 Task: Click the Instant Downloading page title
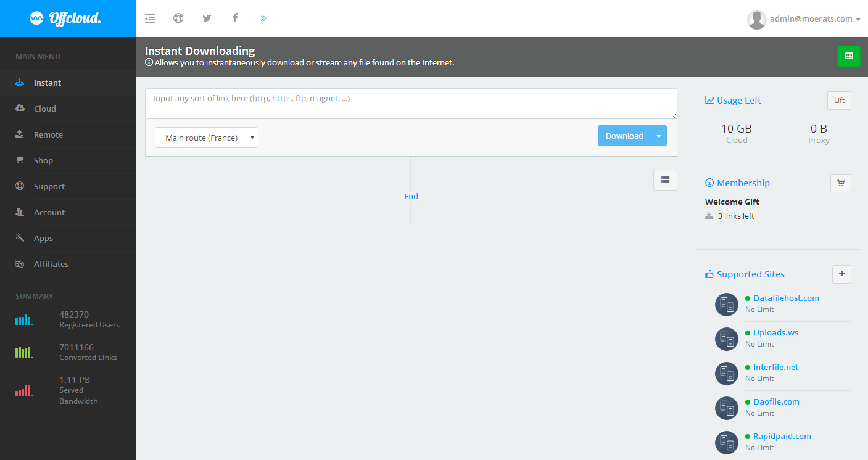click(200, 51)
